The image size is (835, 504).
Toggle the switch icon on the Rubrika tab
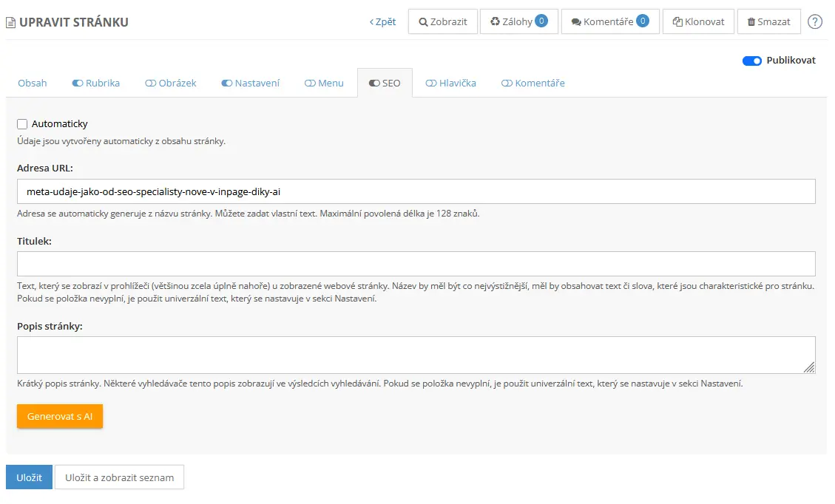click(x=78, y=83)
